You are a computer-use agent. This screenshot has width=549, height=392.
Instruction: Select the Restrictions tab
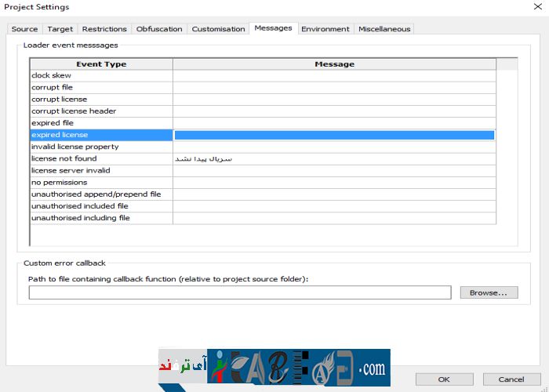pos(104,29)
